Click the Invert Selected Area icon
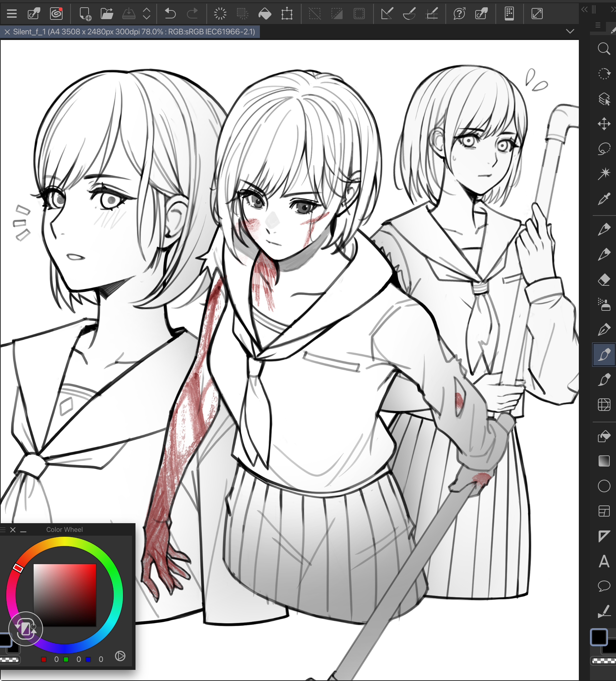 [x=337, y=14]
